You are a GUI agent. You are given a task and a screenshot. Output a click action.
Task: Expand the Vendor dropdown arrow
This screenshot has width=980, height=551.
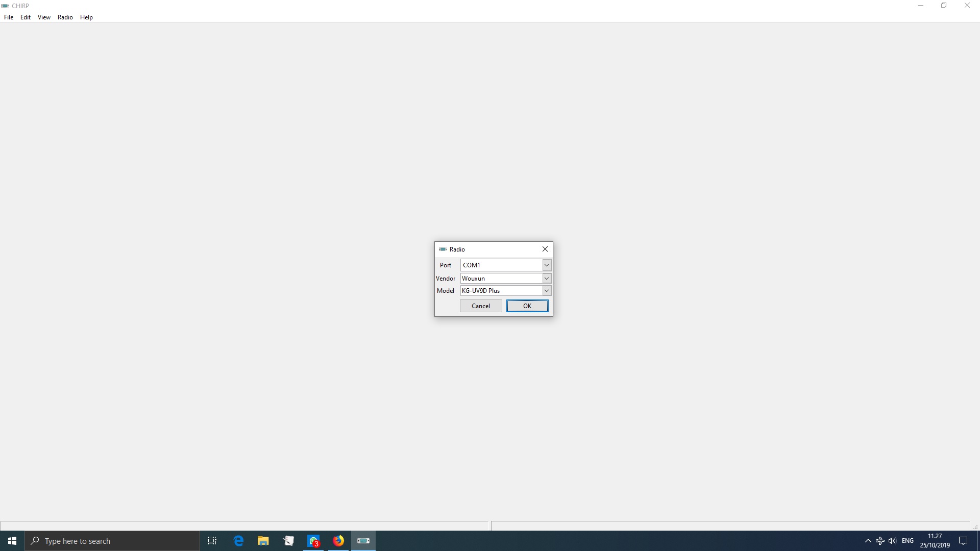point(547,278)
